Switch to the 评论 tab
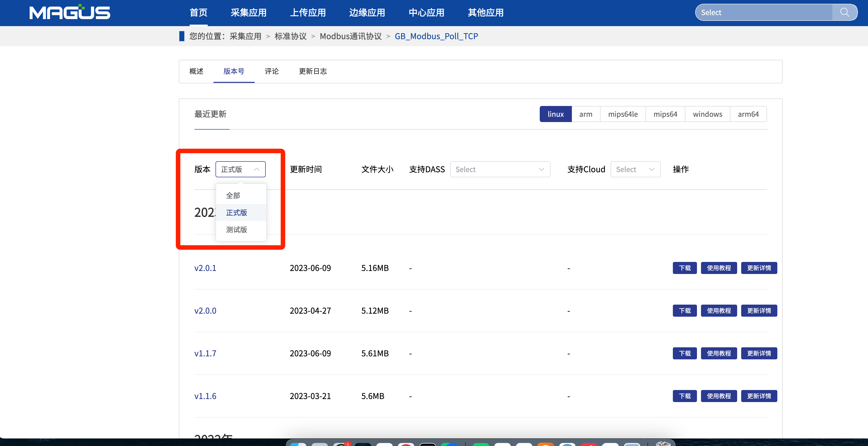The width and height of the screenshot is (868, 446). coord(272,71)
